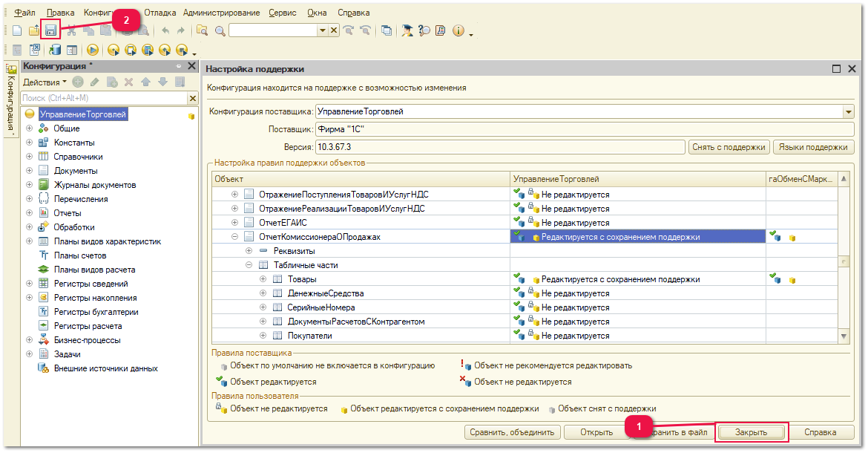Select the Журналы документов tree item
Screen dimensions: 868x453
(x=95, y=185)
